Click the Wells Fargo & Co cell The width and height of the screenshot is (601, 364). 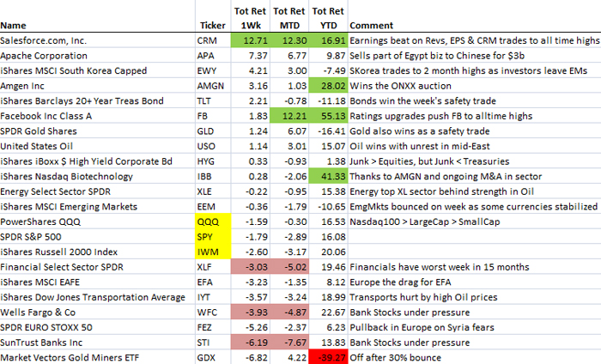[97, 312]
